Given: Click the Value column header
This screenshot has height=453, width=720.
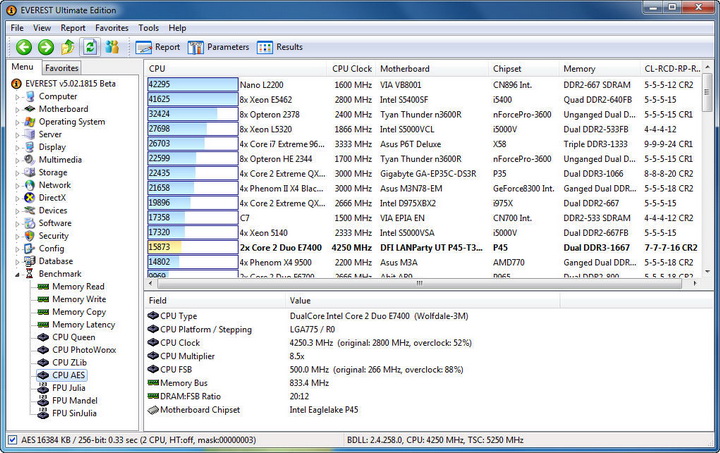Looking at the screenshot, I should pyautogui.click(x=422, y=301).
